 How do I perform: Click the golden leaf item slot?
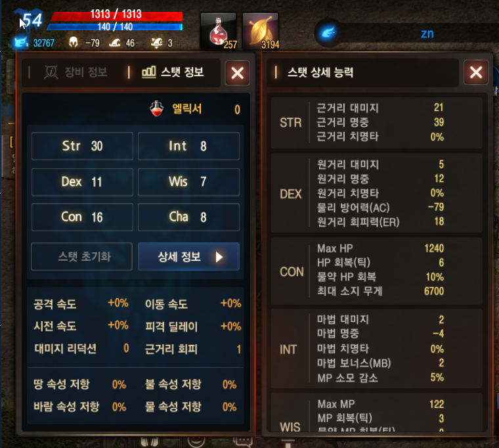pos(261,32)
